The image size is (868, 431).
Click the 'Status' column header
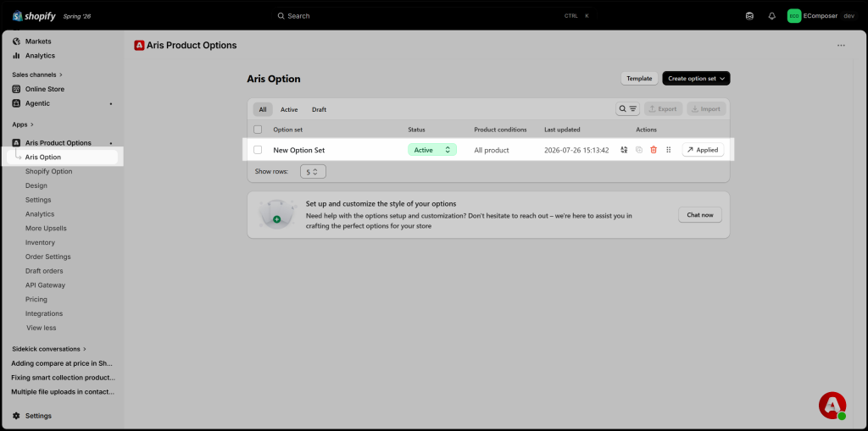coord(416,130)
